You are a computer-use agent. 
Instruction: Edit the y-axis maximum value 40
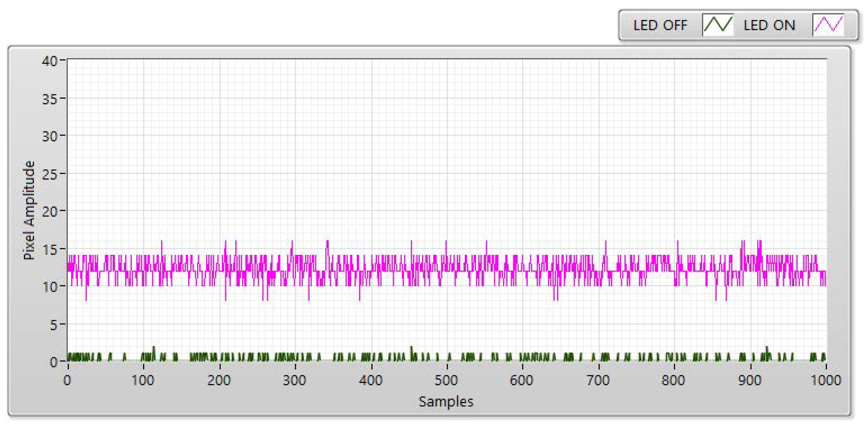pyautogui.click(x=49, y=61)
